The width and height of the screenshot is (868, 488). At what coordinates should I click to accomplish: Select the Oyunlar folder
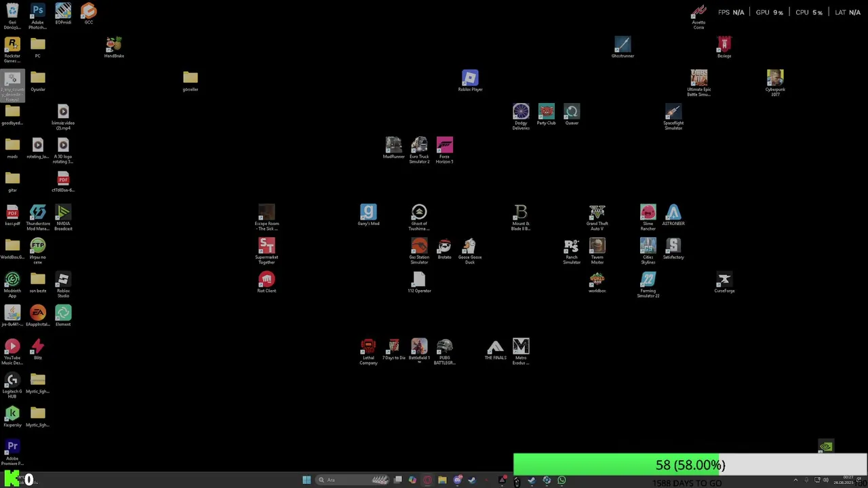[38, 81]
